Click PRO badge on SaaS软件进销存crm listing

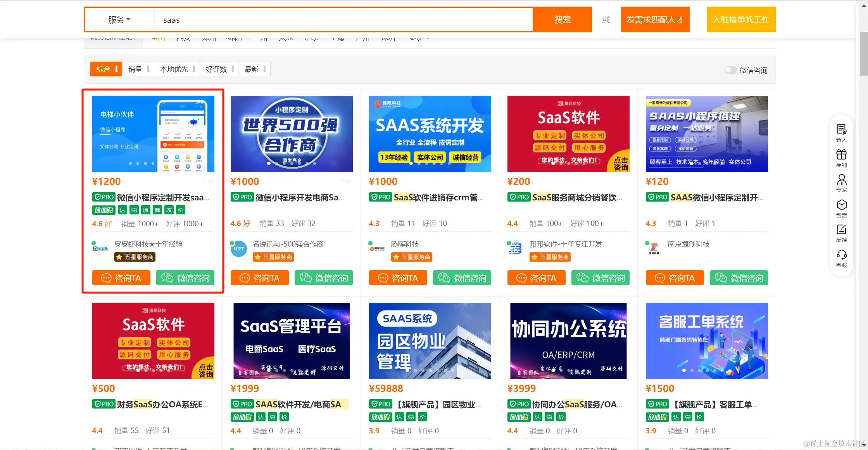[x=380, y=197]
